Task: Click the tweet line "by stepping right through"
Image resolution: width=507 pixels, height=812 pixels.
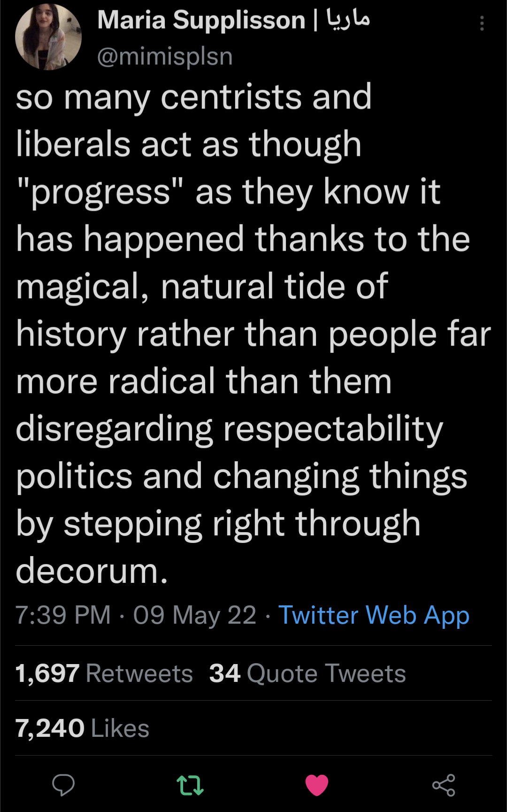Action: click(x=218, y=524)
